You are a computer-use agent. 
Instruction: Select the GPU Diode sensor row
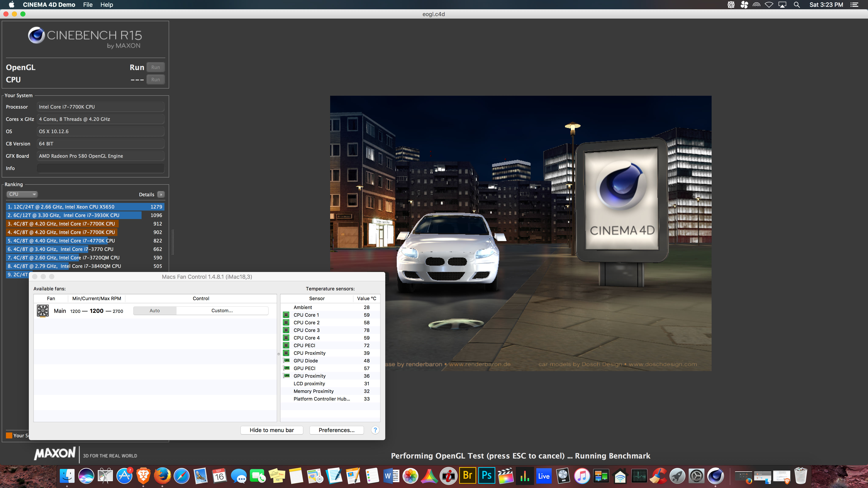pyautogui.click(x=330, y=360)
